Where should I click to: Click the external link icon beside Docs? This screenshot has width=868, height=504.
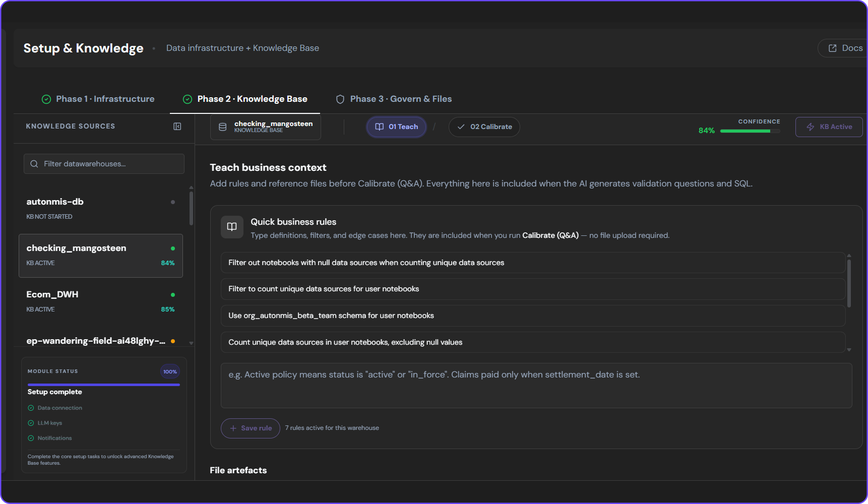[x=833, y=48]
